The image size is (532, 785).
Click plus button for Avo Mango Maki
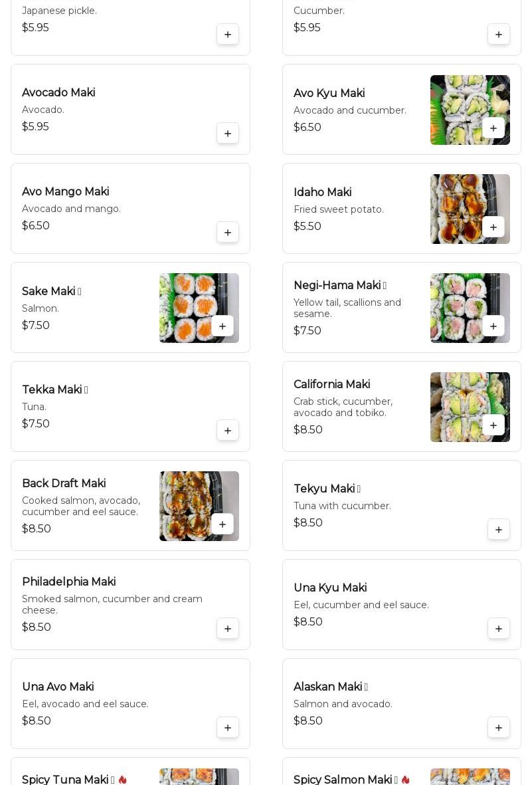tap(228, 233)
